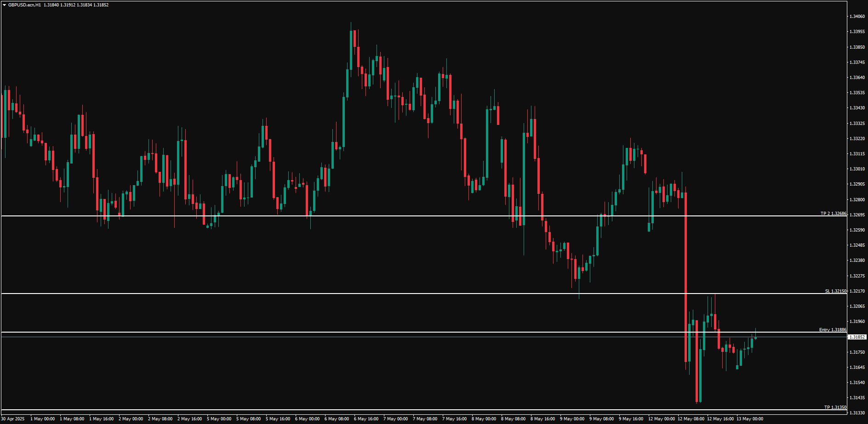Click the GBPUSD.ecn,H1 chart title text
Image resolution: width=868 pixels, height=424 pixels.
tap(24, 5)
